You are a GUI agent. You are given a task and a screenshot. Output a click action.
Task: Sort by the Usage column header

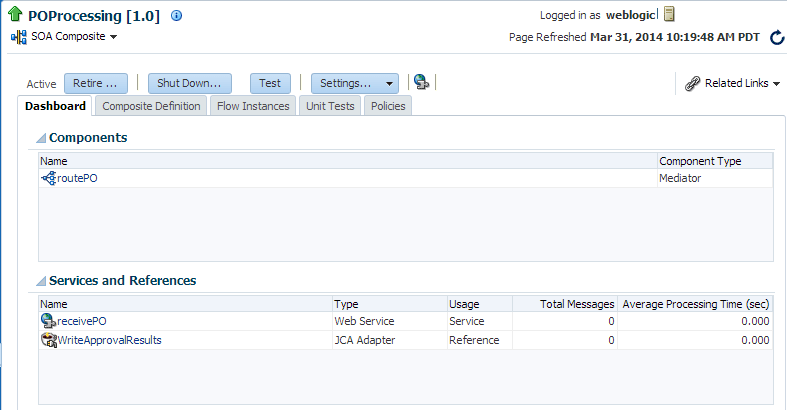pos(480,304)
